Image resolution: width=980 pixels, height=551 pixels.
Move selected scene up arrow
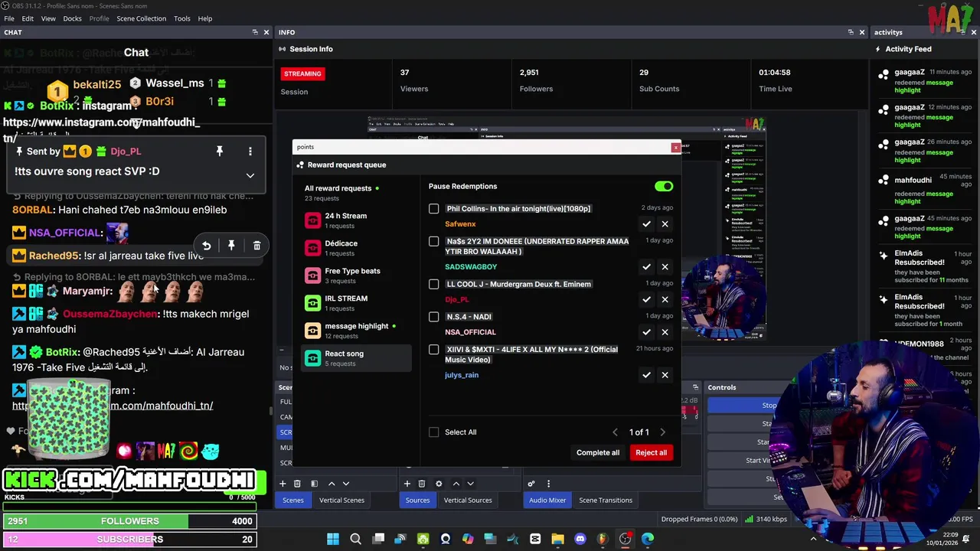pos(332,484)
